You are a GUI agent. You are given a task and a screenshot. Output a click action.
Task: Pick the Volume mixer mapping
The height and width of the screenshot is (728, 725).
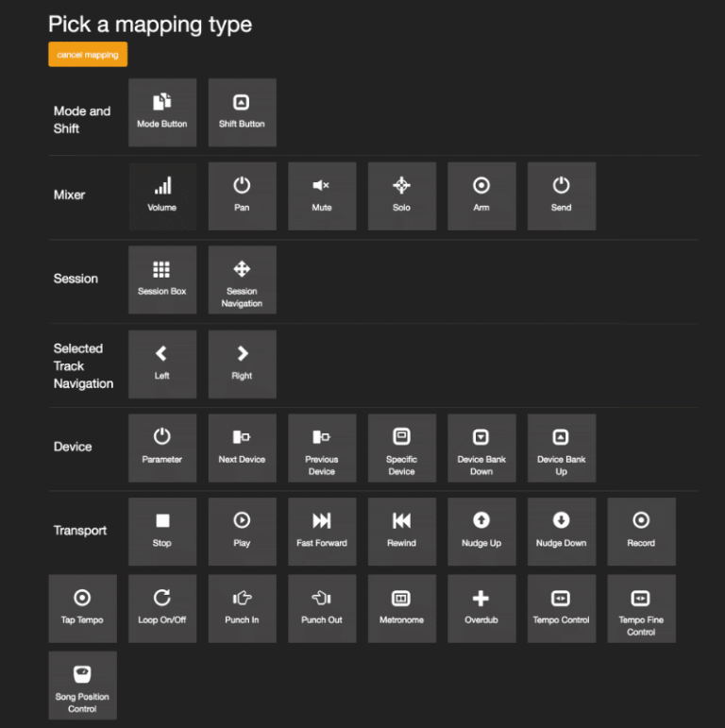click(162, 196)
